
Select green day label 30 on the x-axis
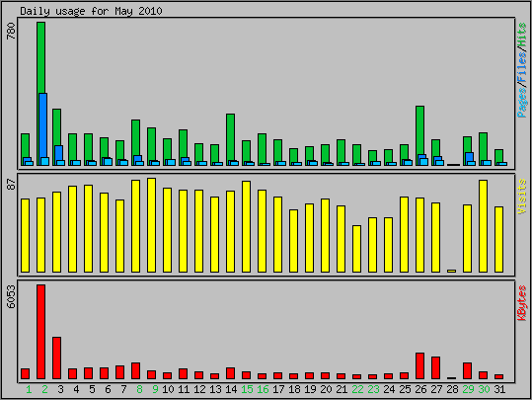click(x=484, y=389)
